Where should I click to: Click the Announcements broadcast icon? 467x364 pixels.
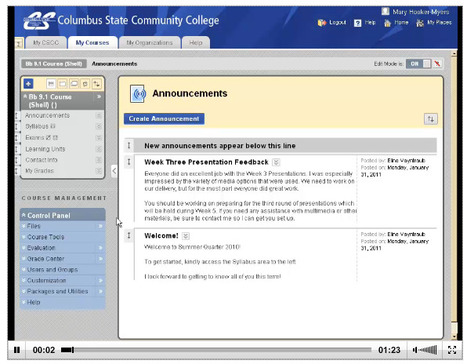[138, 94]
